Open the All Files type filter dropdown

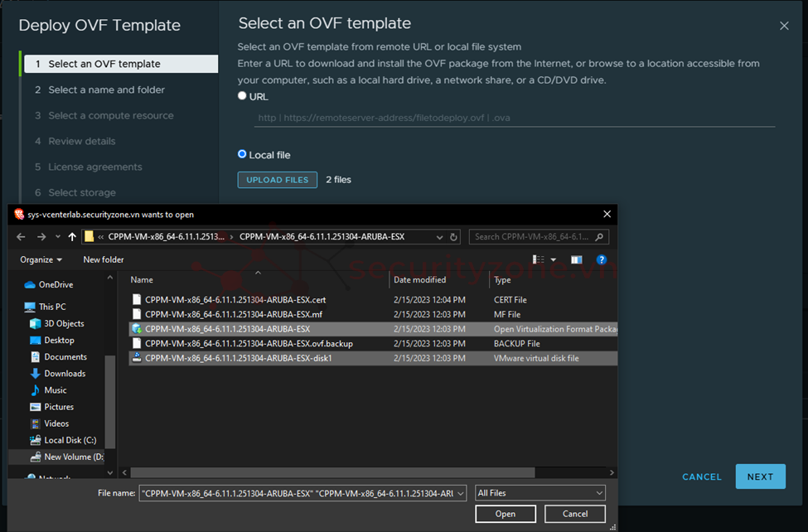point(540,493)
